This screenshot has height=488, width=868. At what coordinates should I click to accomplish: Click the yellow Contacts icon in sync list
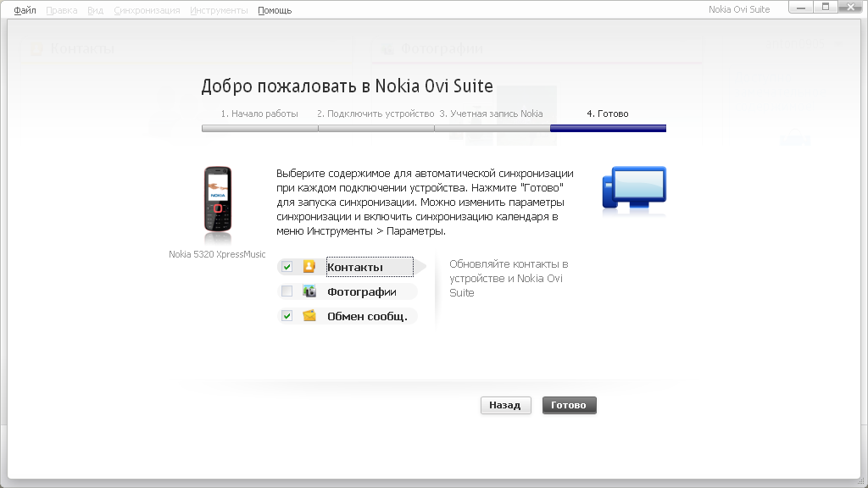[x=309, y=267]
